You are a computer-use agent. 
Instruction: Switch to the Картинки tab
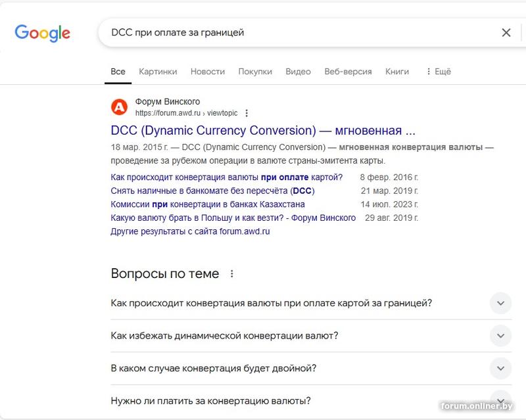(x=158, y=72)
